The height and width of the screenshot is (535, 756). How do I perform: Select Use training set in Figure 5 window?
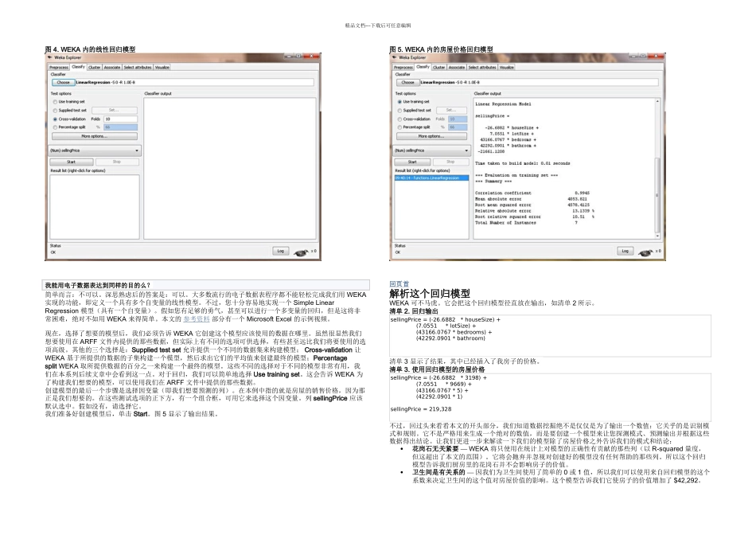(x=399, y=102)
